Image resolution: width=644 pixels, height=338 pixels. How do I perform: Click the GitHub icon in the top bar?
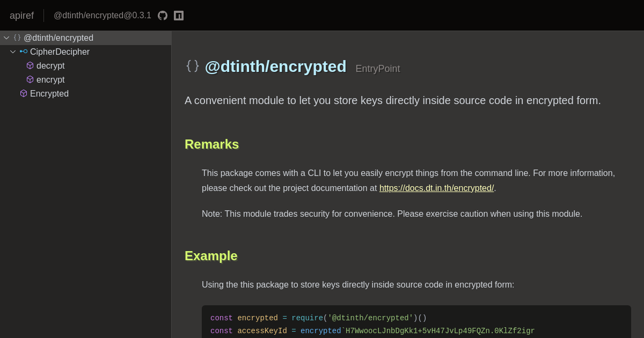[163, 15]
